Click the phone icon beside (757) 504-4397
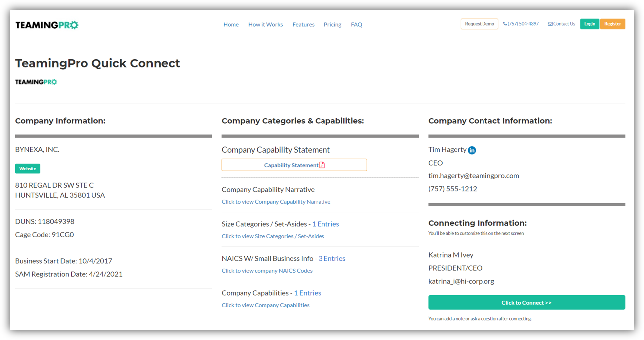The image size is (644, 340). pos(505,24)
